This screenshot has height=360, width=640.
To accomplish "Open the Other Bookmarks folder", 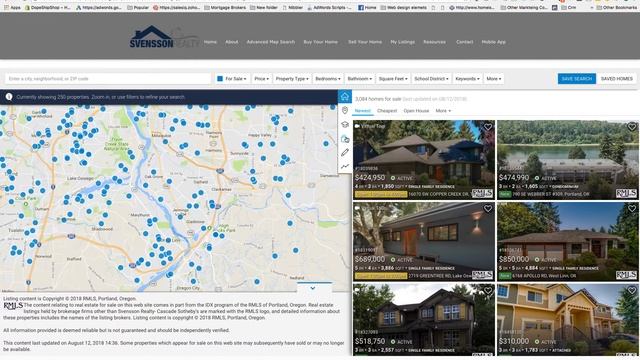I will pos(616,7).
